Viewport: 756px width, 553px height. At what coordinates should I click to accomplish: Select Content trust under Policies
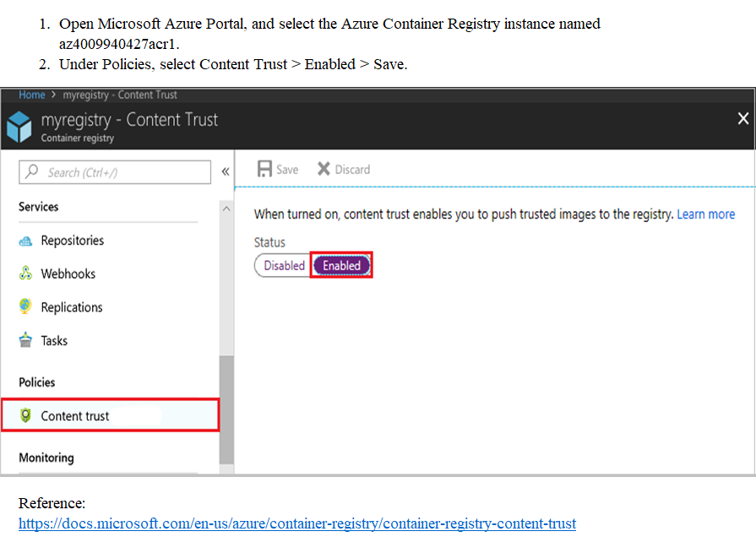(111, 415)
